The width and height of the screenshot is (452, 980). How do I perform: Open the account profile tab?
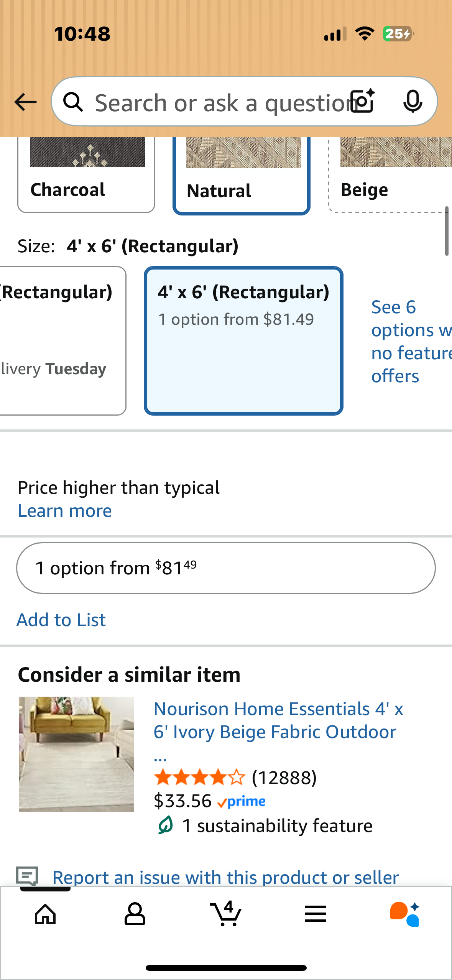coord(135,914)
